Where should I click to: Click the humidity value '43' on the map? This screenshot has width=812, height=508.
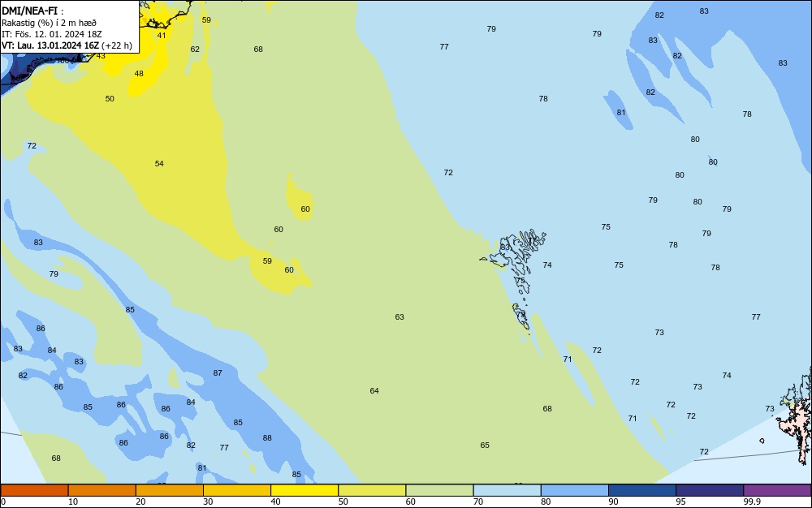click(x=101, y=56)
